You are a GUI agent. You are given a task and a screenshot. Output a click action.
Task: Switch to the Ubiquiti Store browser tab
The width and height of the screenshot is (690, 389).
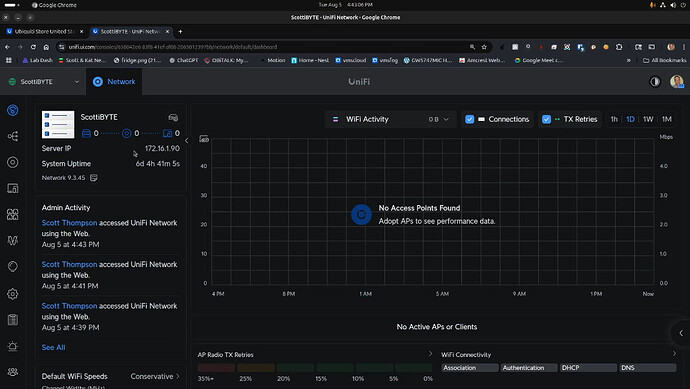coord(44,32)
